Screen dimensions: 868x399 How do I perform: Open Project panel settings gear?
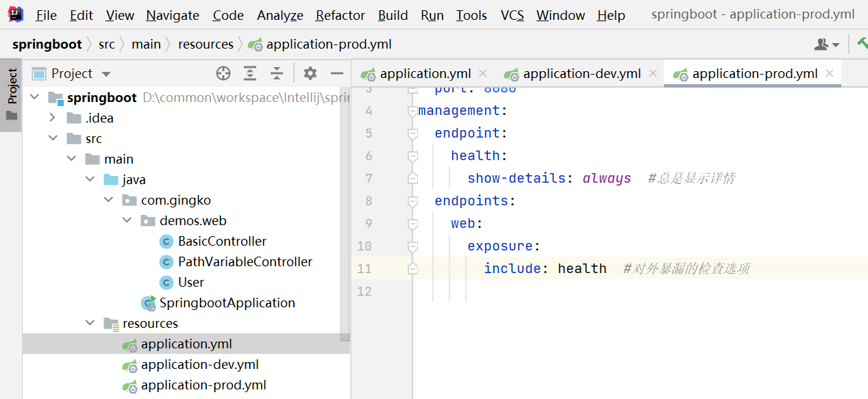coord(310,73)
